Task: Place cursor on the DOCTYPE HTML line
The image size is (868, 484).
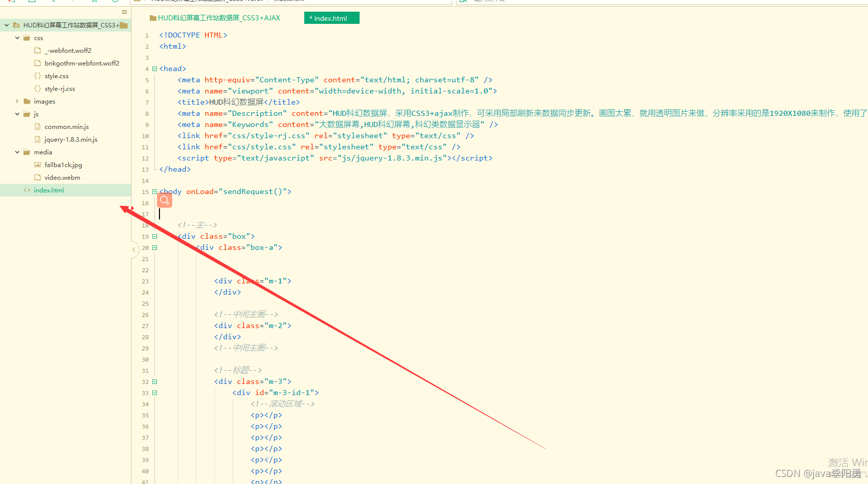Action: pos(193,35)
